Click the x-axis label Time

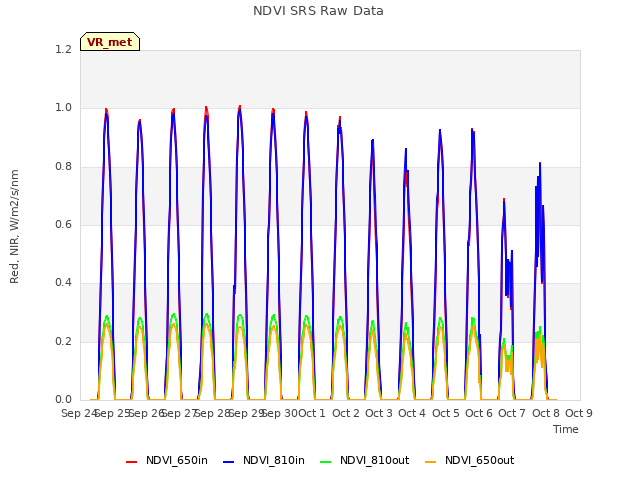566,429
